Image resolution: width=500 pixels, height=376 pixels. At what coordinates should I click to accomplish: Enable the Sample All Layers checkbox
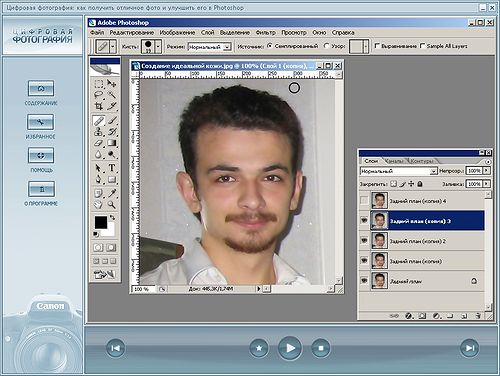tap(423, 46)
